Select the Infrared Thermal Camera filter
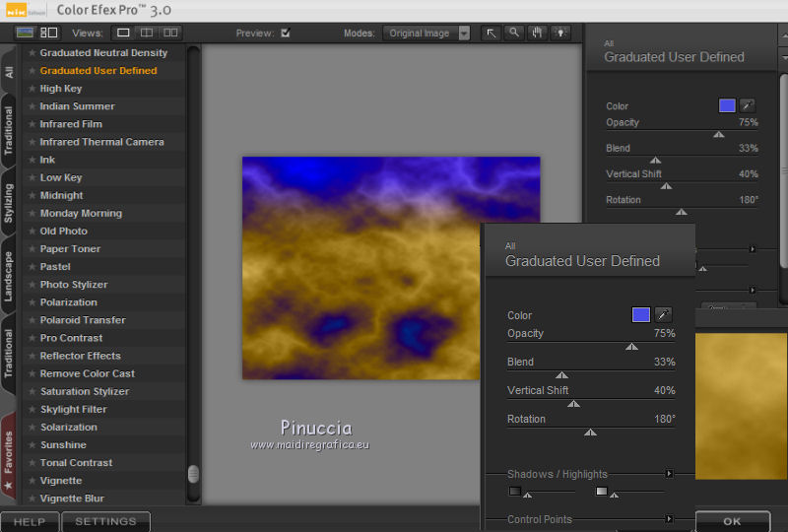 [102, 142]
